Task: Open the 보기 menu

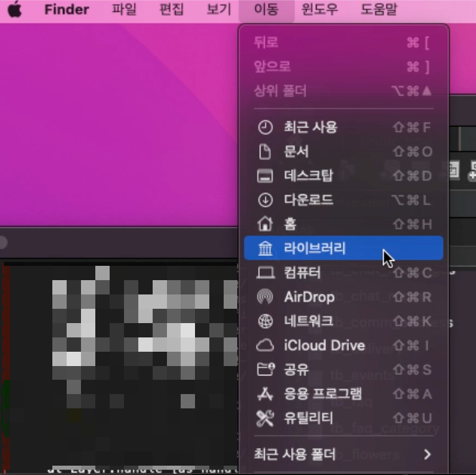Action: coord(219,9)
